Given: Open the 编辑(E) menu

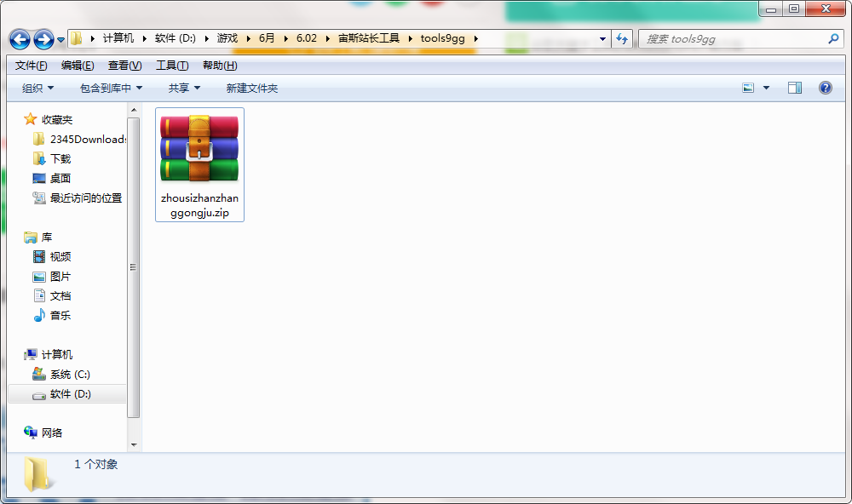Looking at the screenshot, I should tap(78, 66).
